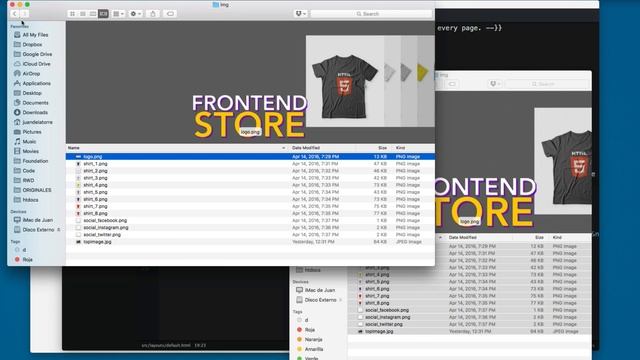The width and height of the screenshot is (640, 360).
Task: Sort by Kind column in front window
Action: (400, 148)
